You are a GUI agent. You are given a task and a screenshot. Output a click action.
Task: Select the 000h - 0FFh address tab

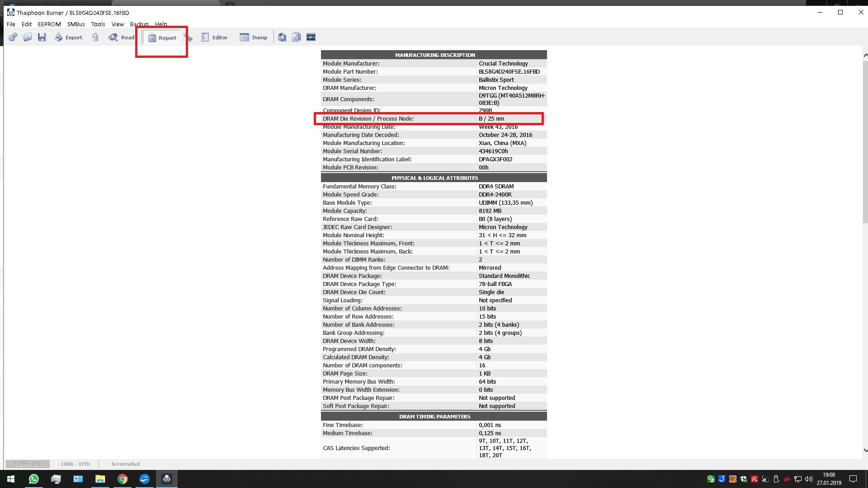pyautogui.click(x=28, y=464)
